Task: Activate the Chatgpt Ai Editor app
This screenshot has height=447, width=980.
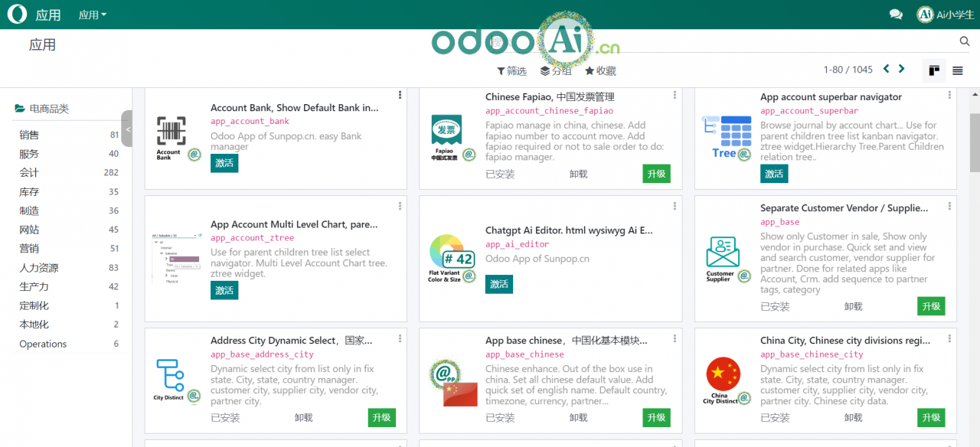Action: 499,284
